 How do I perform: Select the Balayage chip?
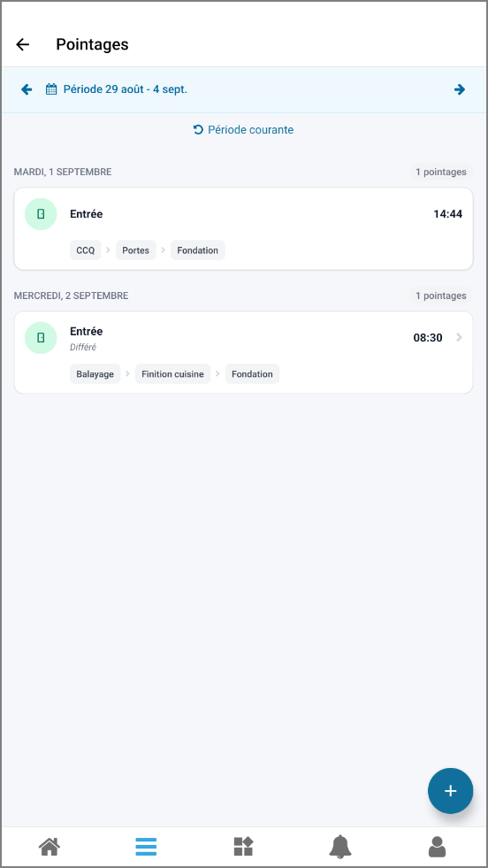[x=95, y=374]
